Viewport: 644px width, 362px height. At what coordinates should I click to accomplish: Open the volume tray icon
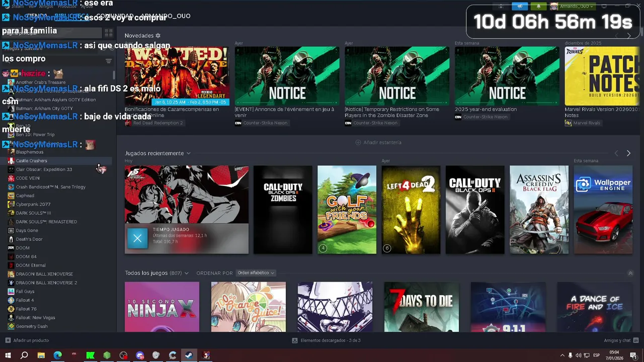[578, 355]
